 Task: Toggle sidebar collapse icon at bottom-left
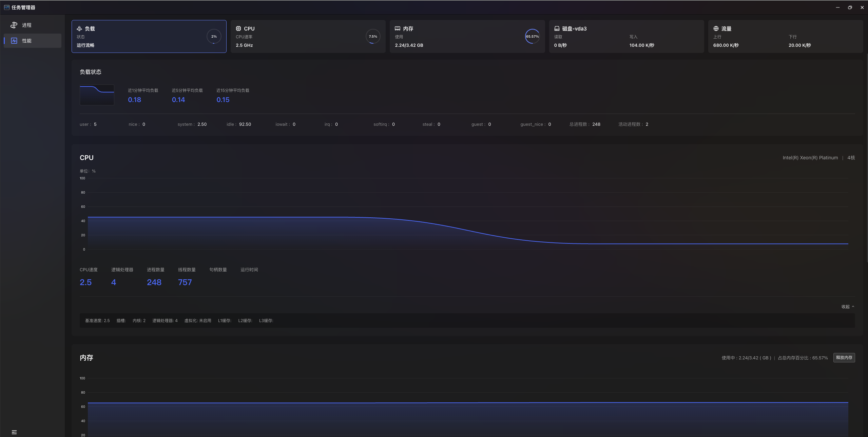point(14,432)
